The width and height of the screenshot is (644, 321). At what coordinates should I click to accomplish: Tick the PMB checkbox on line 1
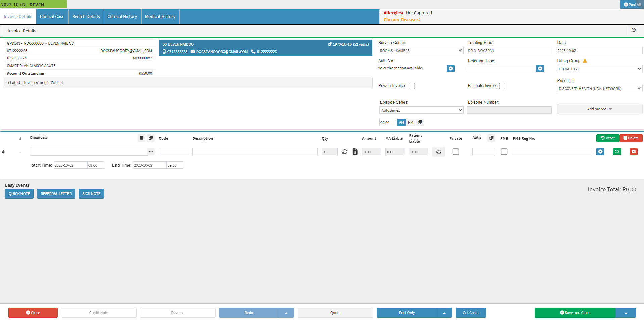tap(504, 152)
